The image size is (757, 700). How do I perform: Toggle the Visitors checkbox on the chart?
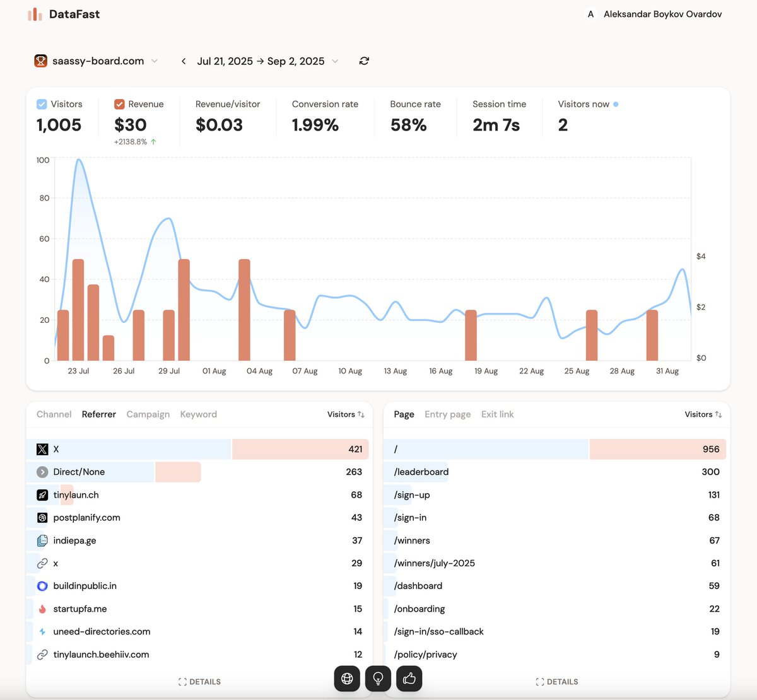42,104
